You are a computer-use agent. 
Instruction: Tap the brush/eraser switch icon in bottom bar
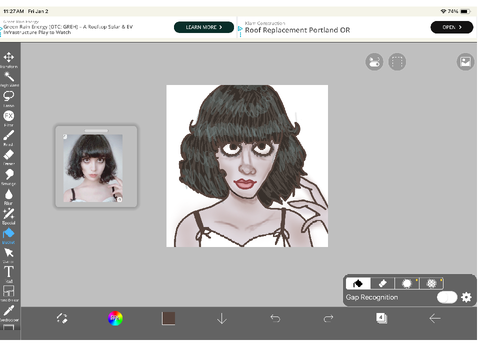coord(62,318)
